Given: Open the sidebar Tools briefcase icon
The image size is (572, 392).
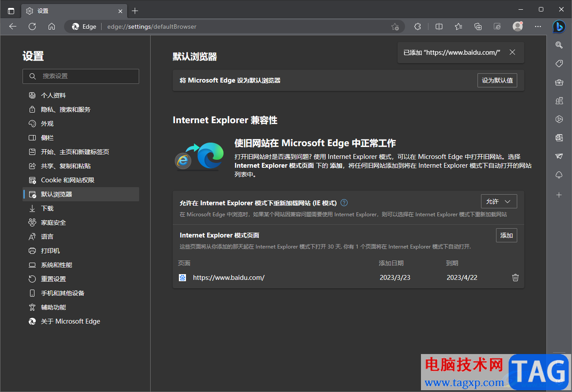Looking at the screenshot, I should (x=559, y=82).
